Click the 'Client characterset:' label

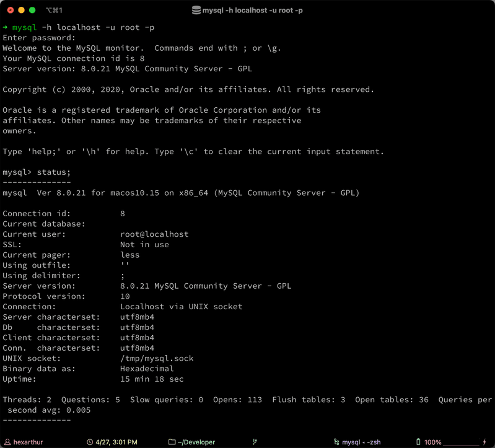coord(51,338)
